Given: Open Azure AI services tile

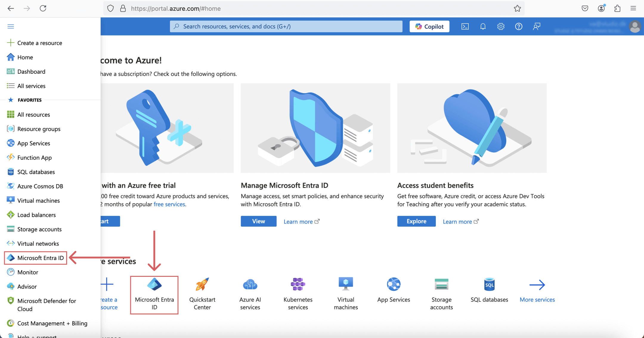Looking at the screenshot, I should (250, 294).
